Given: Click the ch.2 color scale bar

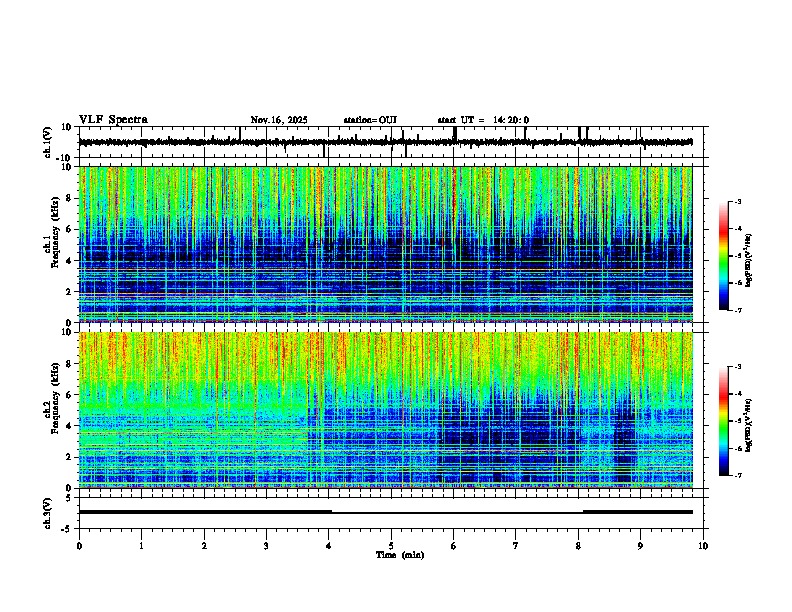Looking at the screenshot, I should 724,421.
